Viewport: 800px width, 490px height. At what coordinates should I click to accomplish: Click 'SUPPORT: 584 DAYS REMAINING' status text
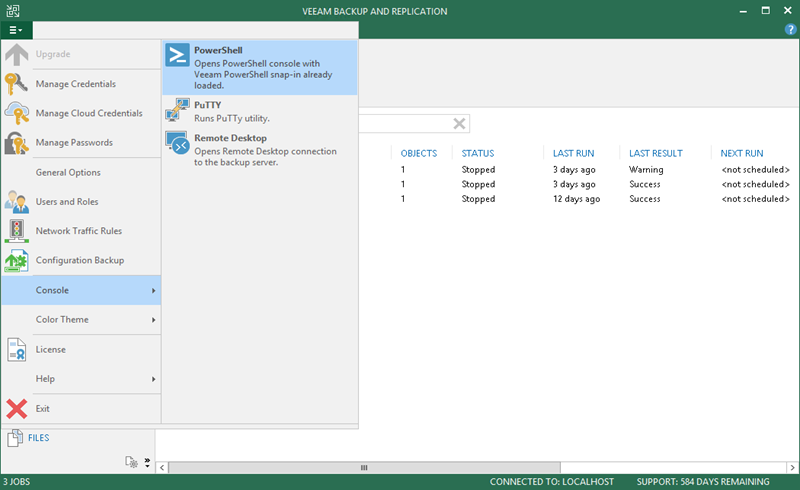tap(703, 482)
